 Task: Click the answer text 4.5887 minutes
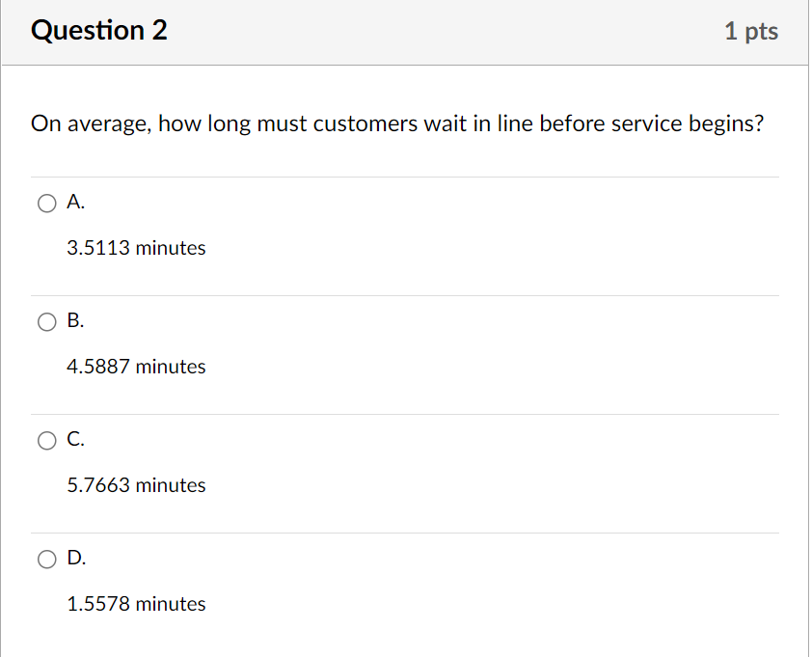tap(136, 367)
